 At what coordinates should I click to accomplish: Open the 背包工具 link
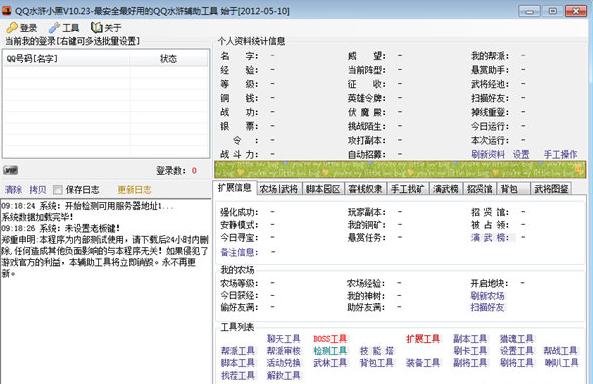point(377,363)
